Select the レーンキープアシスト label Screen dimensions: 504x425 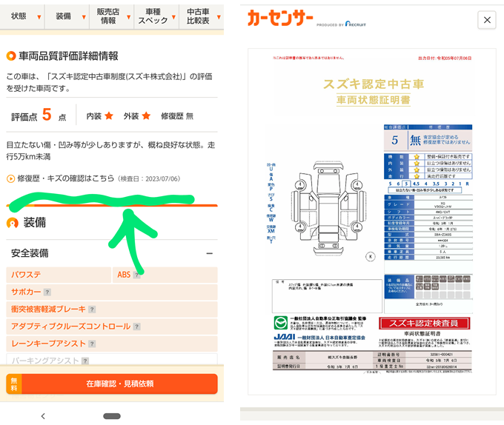pyautogui.click(x=48, y=344)
